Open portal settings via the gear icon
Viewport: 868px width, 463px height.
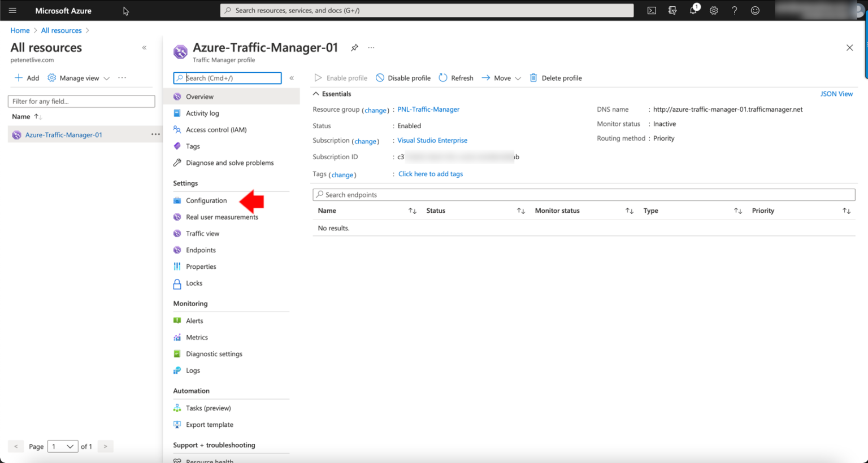pos(714,10)
